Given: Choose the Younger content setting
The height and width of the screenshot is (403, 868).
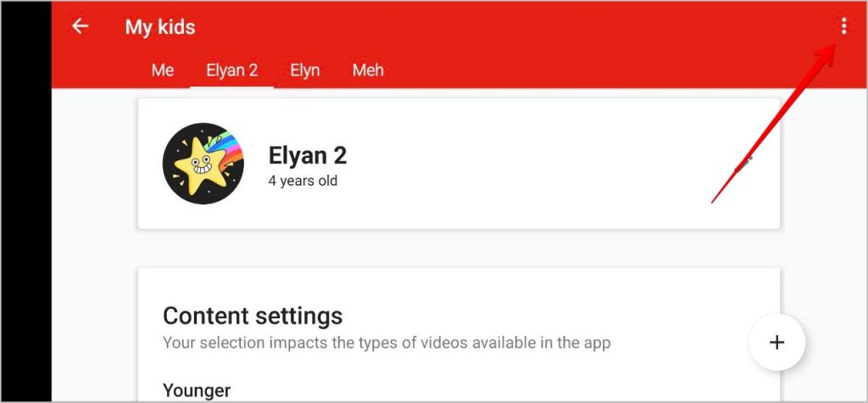Looking at the screenshot, I should tap(197, 390).
